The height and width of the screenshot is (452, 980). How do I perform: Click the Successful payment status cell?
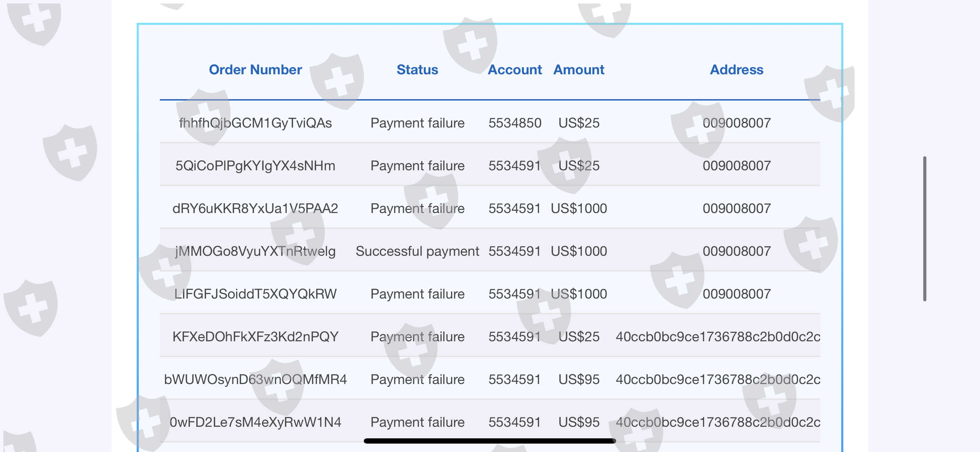point(417,251)
